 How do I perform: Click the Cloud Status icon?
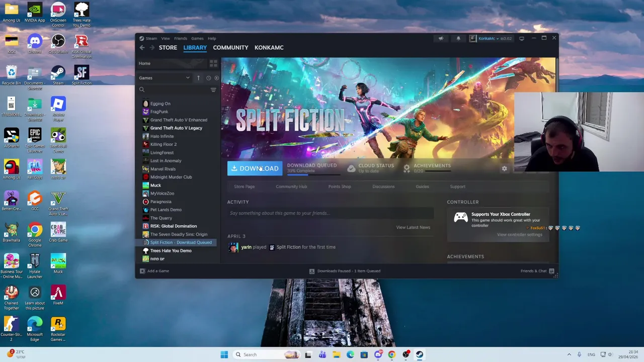tap(351, 168)
